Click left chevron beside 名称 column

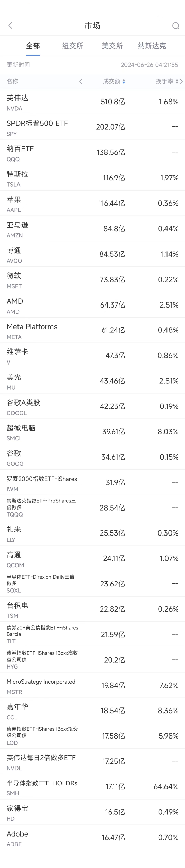(x=81, y=81)
